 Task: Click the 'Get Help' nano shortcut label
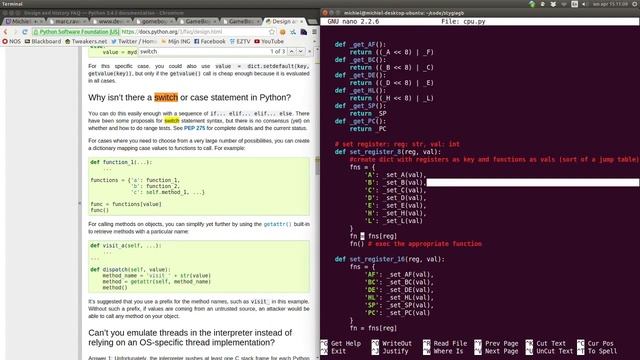346,343
